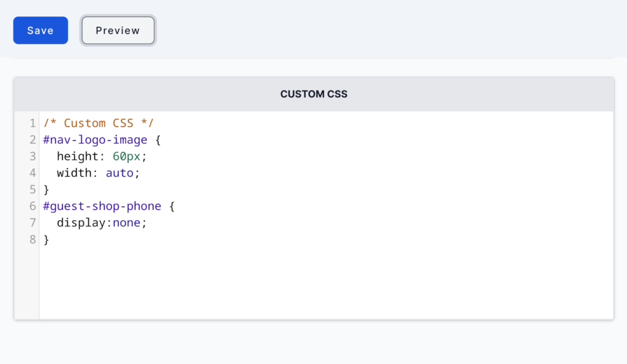
Task: Select line number 7 in the gutter
Action: pos(32,223)
